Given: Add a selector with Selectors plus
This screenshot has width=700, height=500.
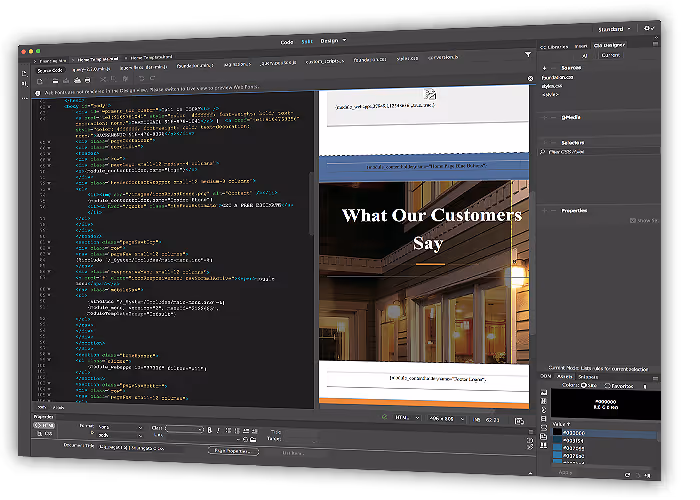Looking at the screenshot, I should point(544,143).
